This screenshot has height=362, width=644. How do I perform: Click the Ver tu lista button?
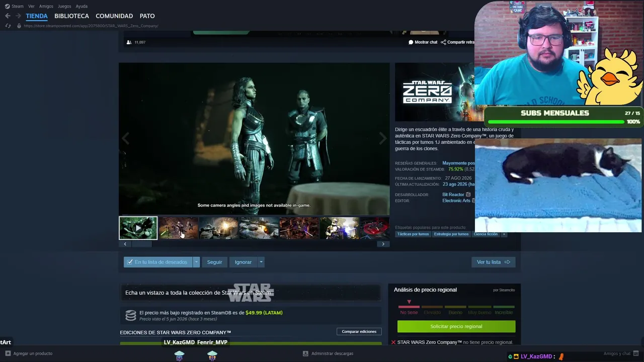493,262
